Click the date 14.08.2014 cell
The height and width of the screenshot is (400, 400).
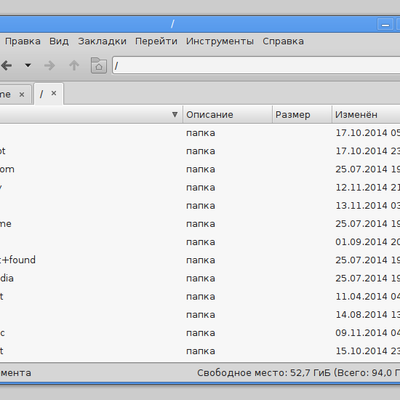(367, 315)
